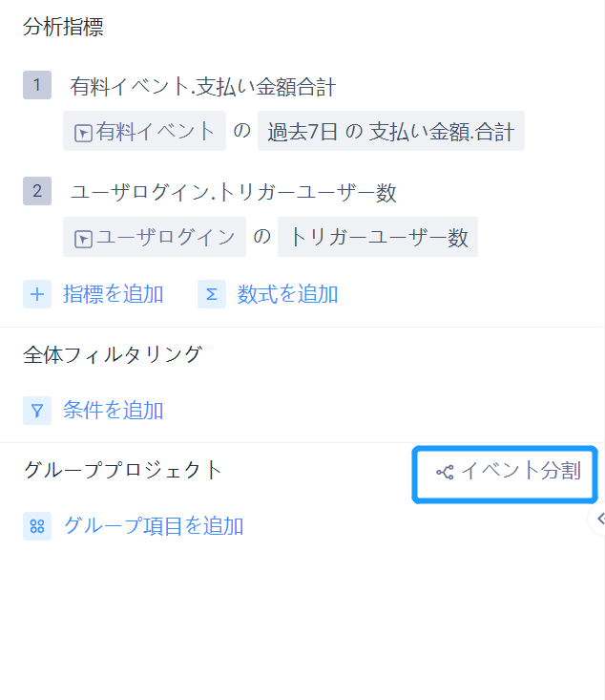605x700 pixels.
Task: Click グループ項目を追加 link
Action: pos(154,526)
